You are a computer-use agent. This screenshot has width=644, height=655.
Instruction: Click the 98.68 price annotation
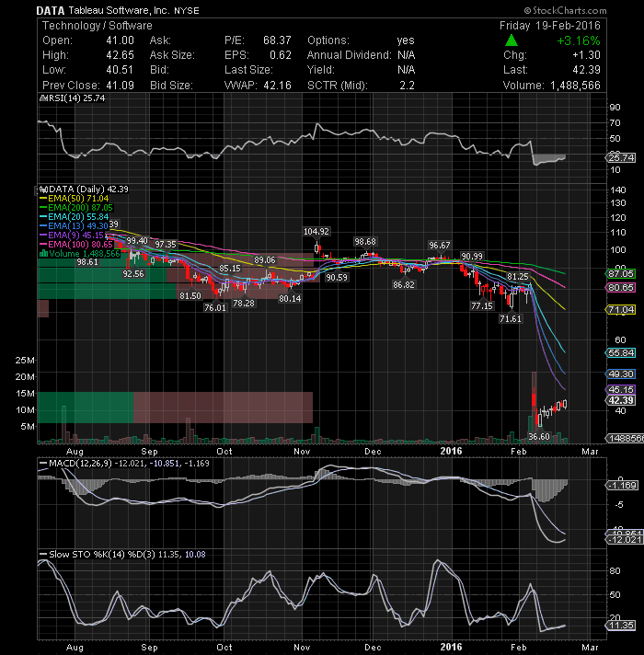[365, 241]
